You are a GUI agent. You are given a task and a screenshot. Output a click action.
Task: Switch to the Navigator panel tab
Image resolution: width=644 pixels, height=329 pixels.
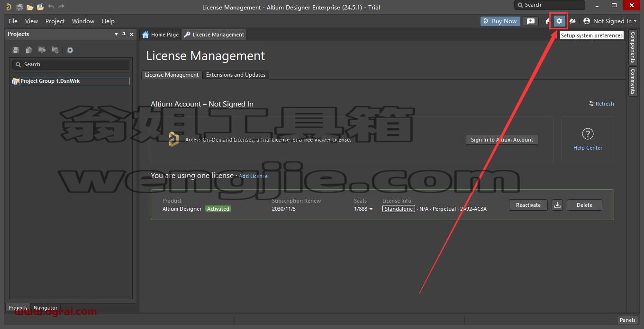(x=45, y=308)
